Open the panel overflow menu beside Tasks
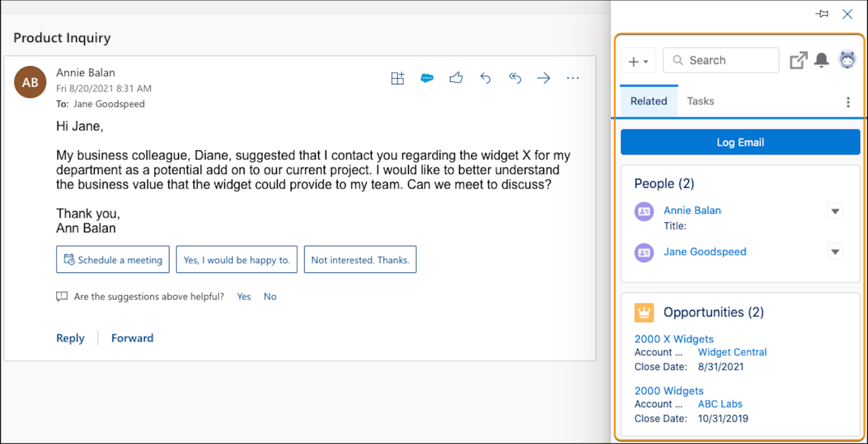868x444 pixels. [848, 102]
